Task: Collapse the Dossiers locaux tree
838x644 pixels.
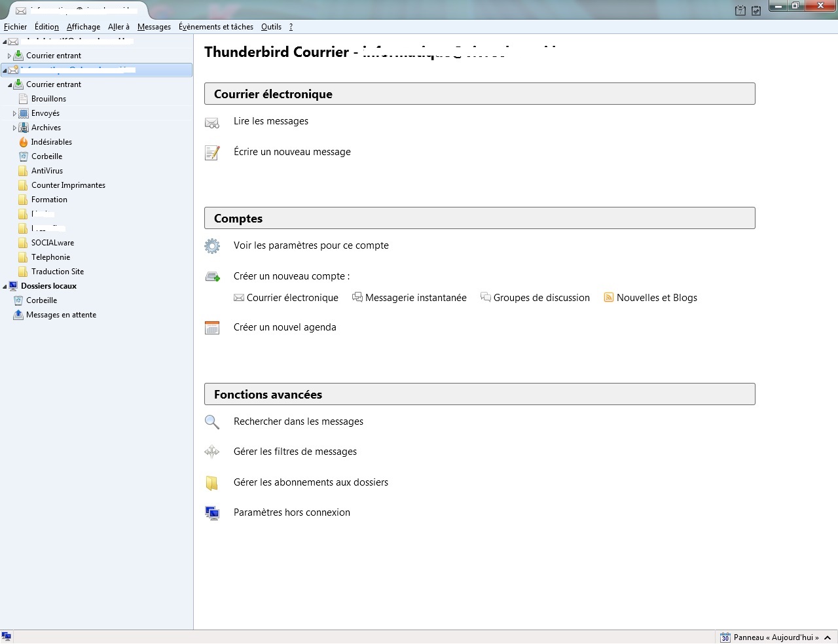Action: [x=4, y=287]
